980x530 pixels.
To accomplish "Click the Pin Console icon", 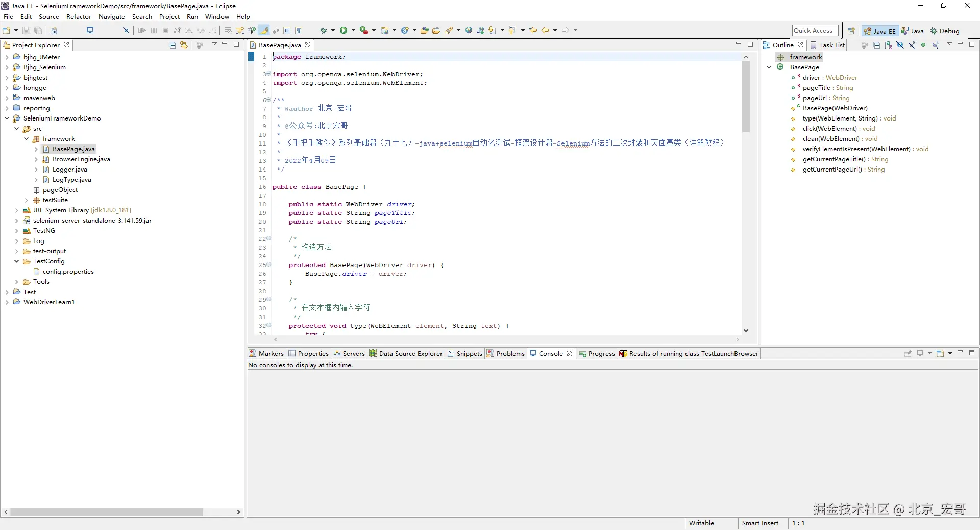I will pos(908,353).
